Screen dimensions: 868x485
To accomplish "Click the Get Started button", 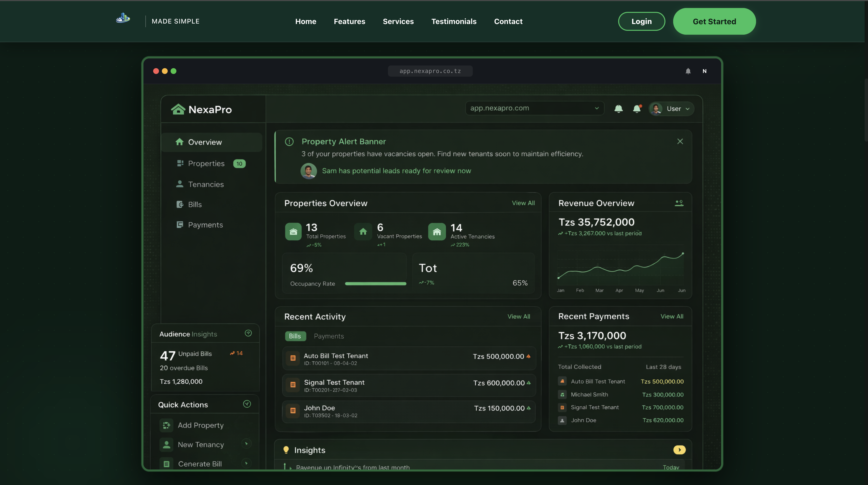I will (714, 21).
